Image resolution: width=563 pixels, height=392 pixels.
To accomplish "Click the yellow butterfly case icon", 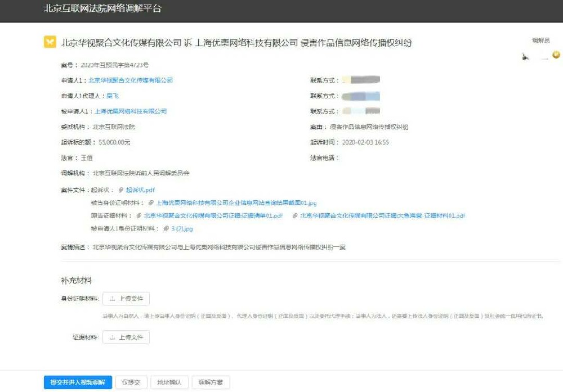I will 50,42.
